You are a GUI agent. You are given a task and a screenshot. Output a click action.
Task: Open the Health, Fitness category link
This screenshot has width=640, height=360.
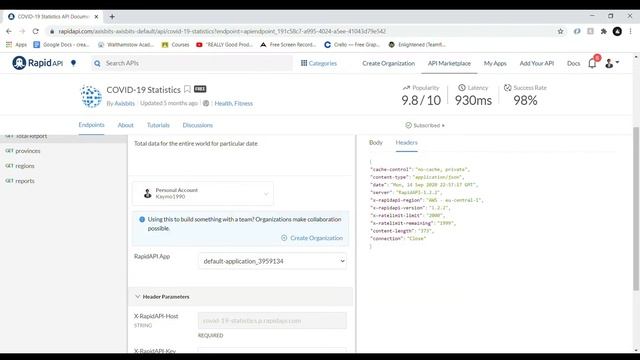point(233,103)
